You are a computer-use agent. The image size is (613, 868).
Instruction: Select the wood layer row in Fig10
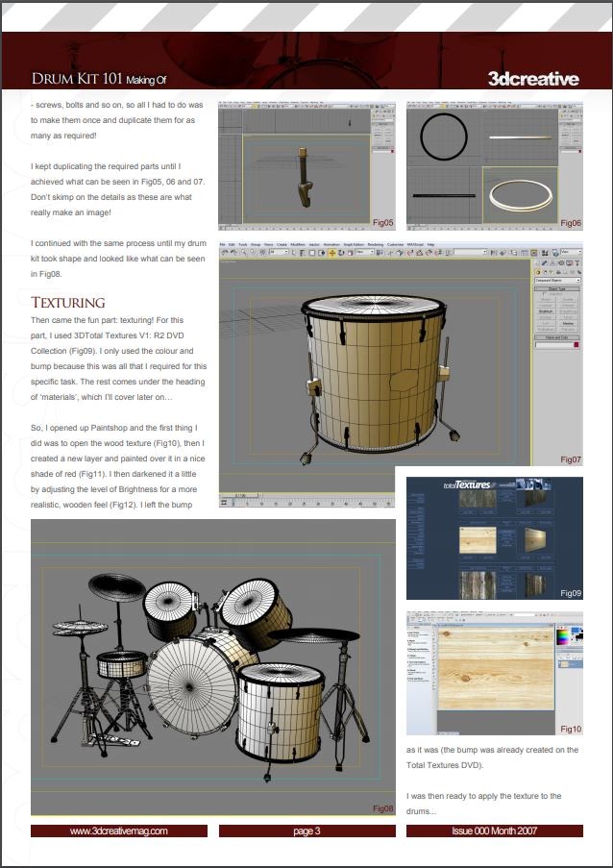570,663
